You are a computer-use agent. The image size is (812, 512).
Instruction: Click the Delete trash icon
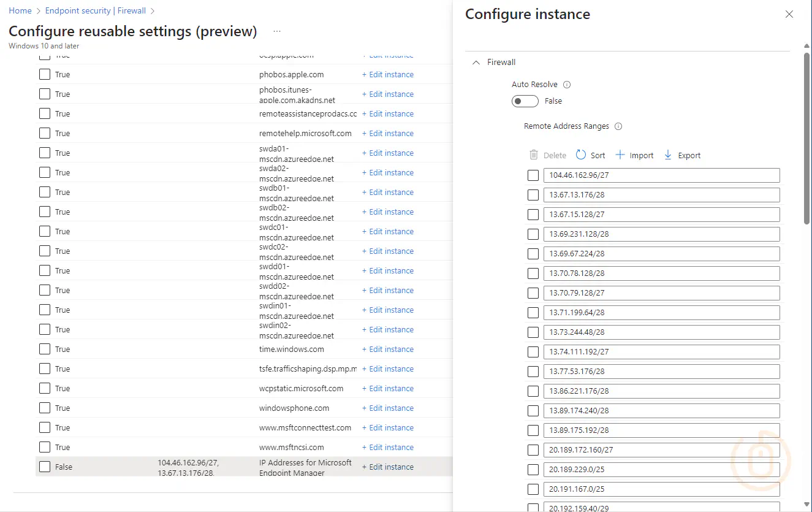pyautogui.click(x=534, y=155)
